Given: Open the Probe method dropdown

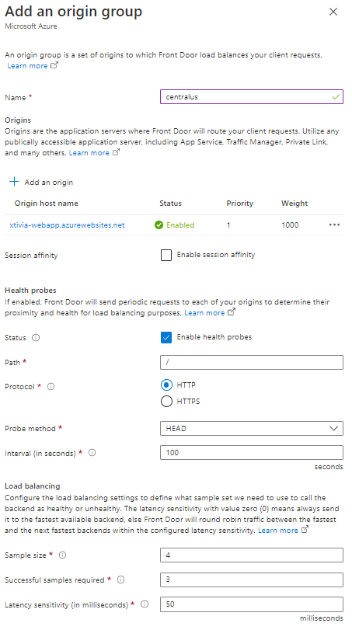Looking at the screenshot, I should tap(251, 428).
